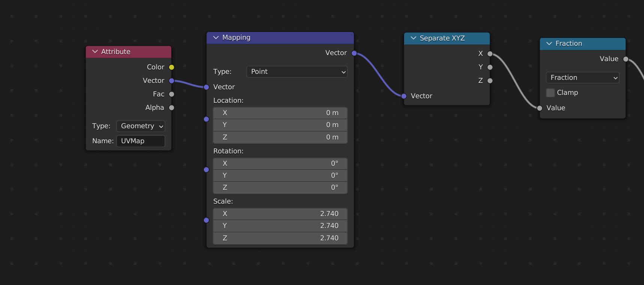
Task: Click the Scale X value field
Action: (x=280, y=214)
